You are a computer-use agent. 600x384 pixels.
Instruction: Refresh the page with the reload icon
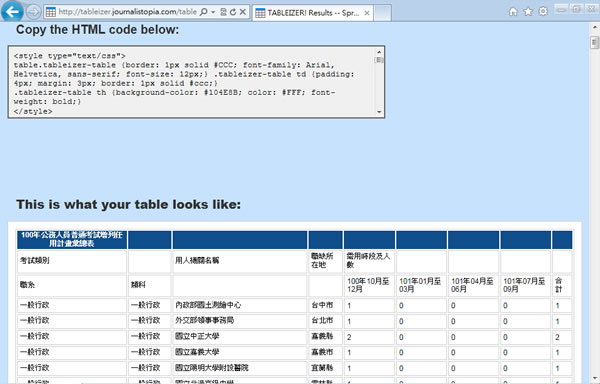233,12
